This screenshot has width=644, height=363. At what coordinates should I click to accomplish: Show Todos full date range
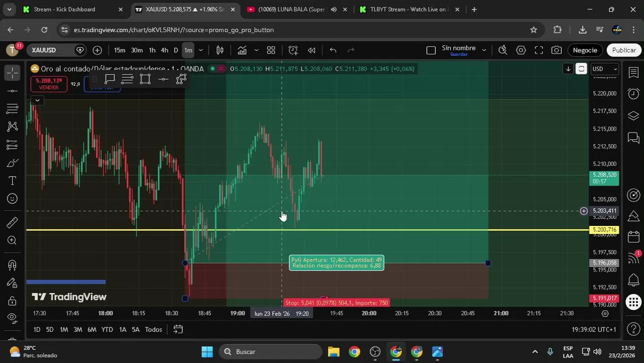pyautogui.click(x=153, y=329)
